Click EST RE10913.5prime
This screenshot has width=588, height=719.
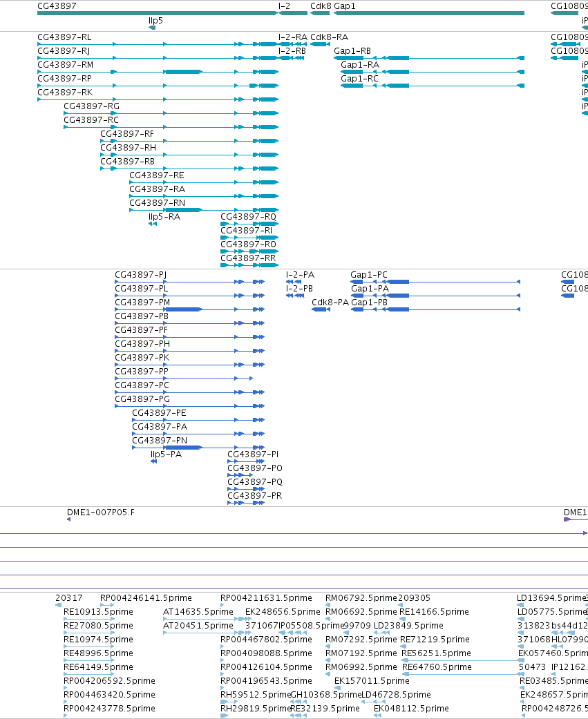coord(89,619)
